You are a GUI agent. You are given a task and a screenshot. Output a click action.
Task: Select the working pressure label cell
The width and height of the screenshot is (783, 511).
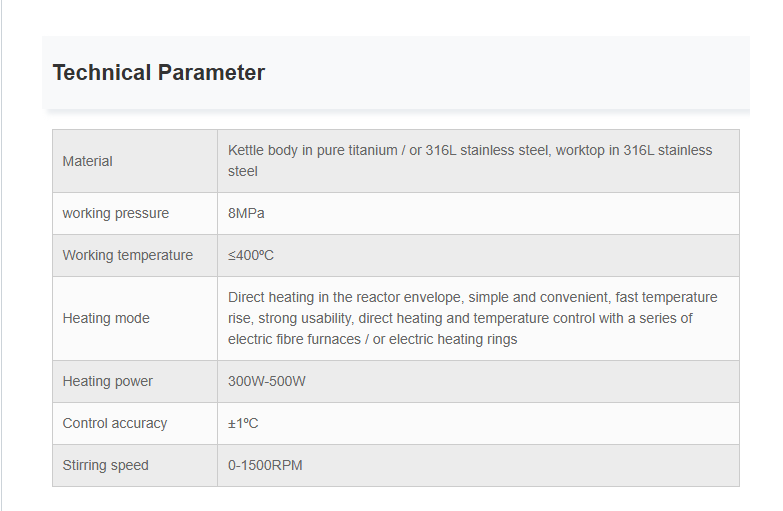pos(135,213)
